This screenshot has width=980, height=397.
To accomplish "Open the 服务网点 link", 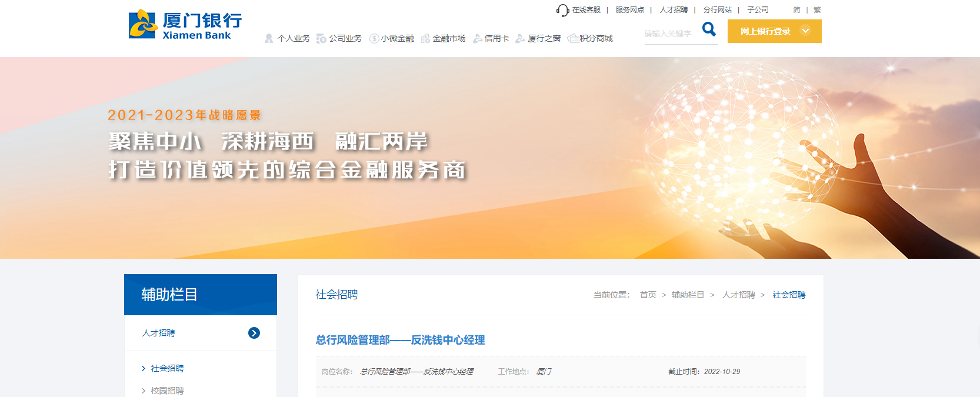I will pos(630,10).
